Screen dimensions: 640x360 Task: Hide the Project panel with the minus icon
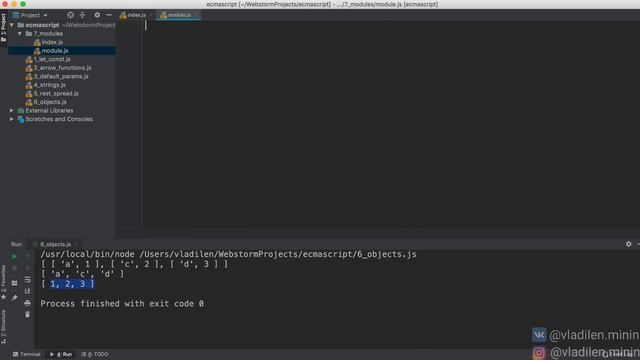(109, 15)
